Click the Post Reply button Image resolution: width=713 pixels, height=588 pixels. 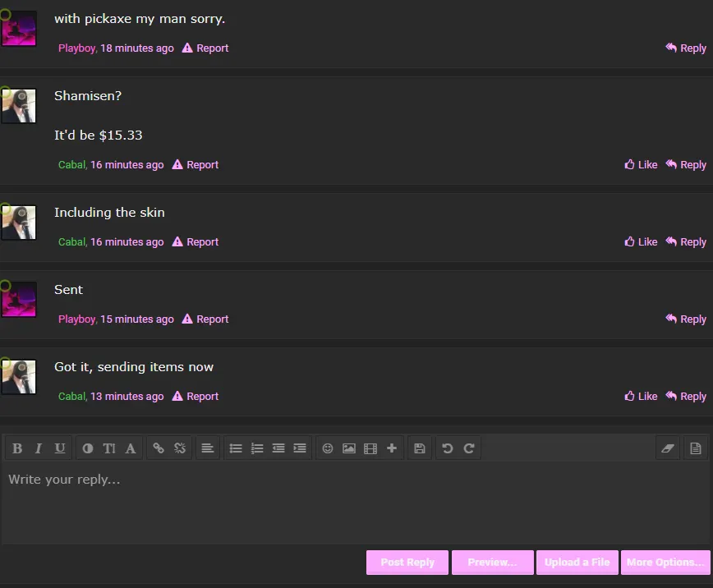point(407,563)
